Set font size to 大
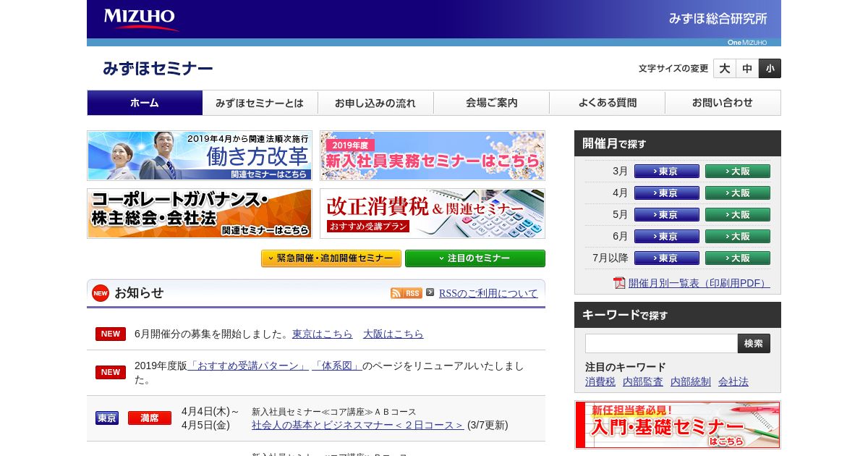The height and width of the screenshot is (456, 868). coord(725,69)
